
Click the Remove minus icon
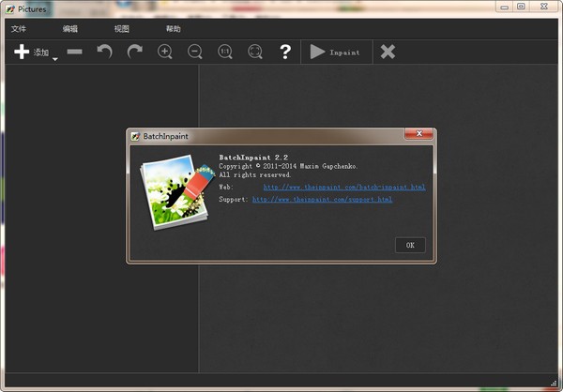(75, 53)
